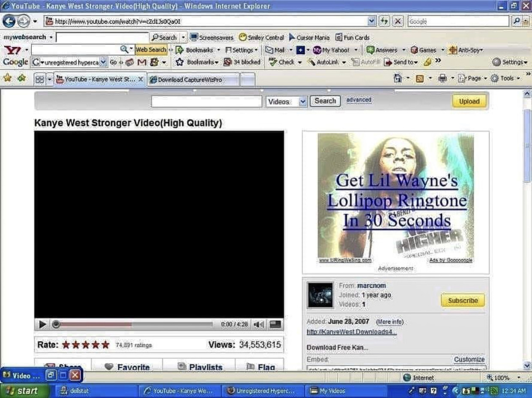Run spell Check in Google toolbar
This screenshot has width=532, height=398.
tap(282, 62)
